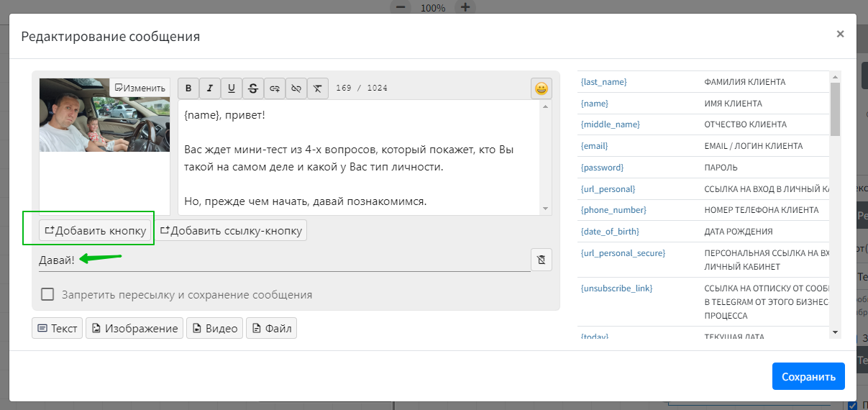Click the 'Добавить кнопку' button
The height and width of the screenshot is (410, 868).
click(x=96, y=230)
